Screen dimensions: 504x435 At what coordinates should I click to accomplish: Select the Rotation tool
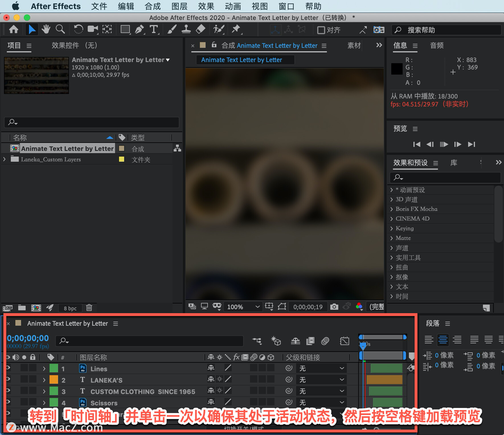tap(78, 29)
